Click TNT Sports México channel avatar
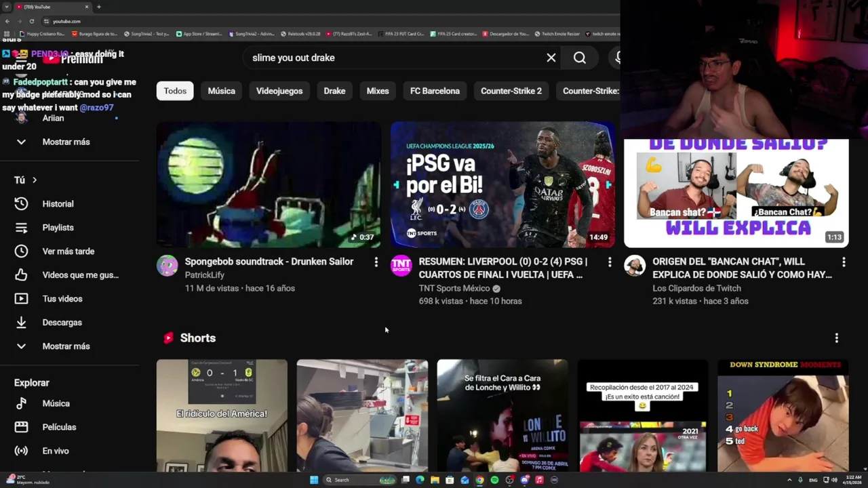The height and width of the screenshot is (488, 868). [x=401, y=265]
